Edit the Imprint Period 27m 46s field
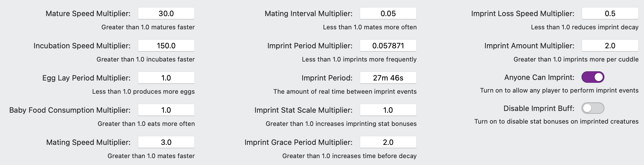Screen dimensions: 644x165 click(388, 78)
